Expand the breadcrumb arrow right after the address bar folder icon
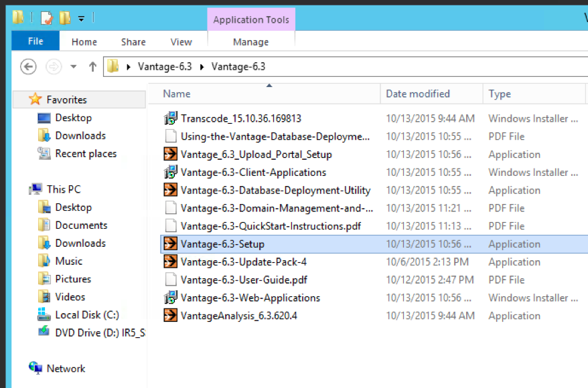588x388 pixels. 129,67
